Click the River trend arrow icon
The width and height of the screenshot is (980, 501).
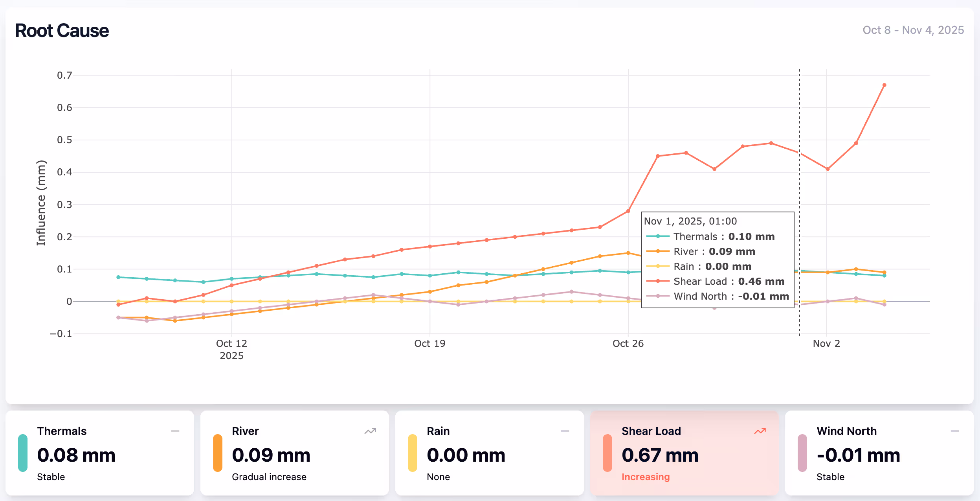coord(370,431)
